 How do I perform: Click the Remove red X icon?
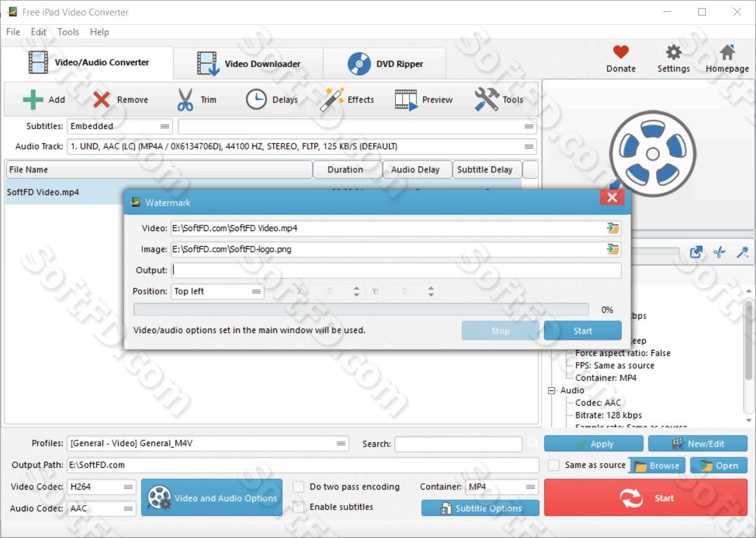click(x=101, y=99)
